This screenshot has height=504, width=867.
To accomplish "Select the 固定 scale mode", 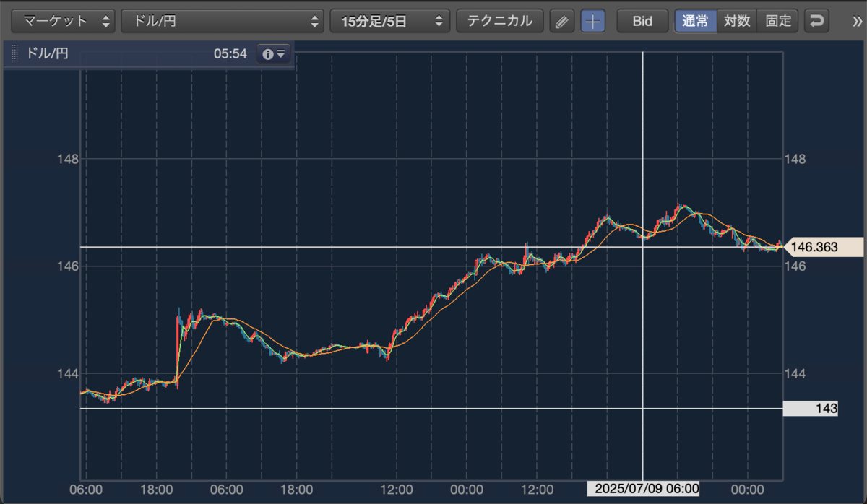I will tap(778, 21).
